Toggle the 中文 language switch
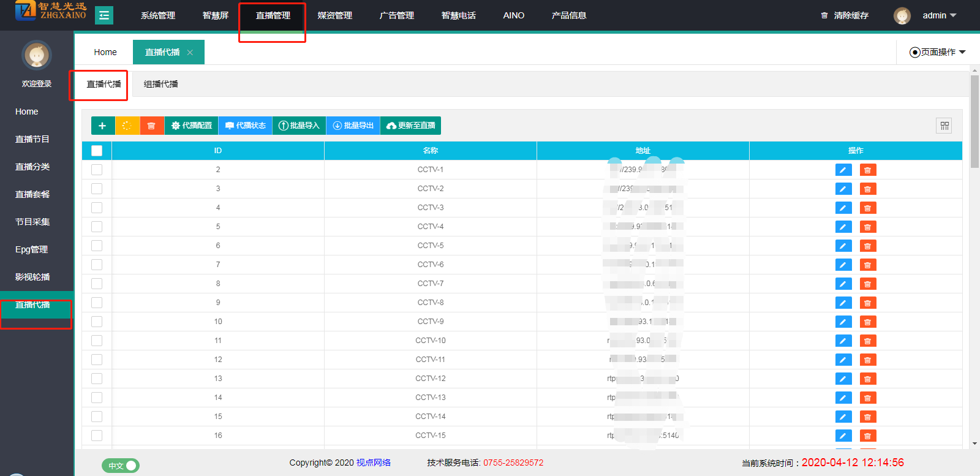The height and width of the screenshot is (476, 980). (x=121, y=466)
